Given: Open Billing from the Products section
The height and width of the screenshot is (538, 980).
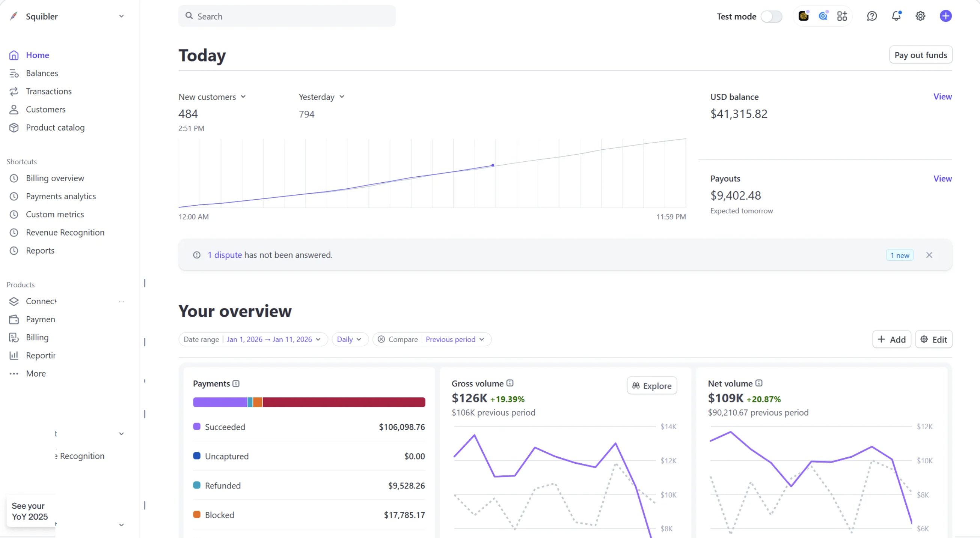Looking at the screenshot, I should (x=37, y=337).
